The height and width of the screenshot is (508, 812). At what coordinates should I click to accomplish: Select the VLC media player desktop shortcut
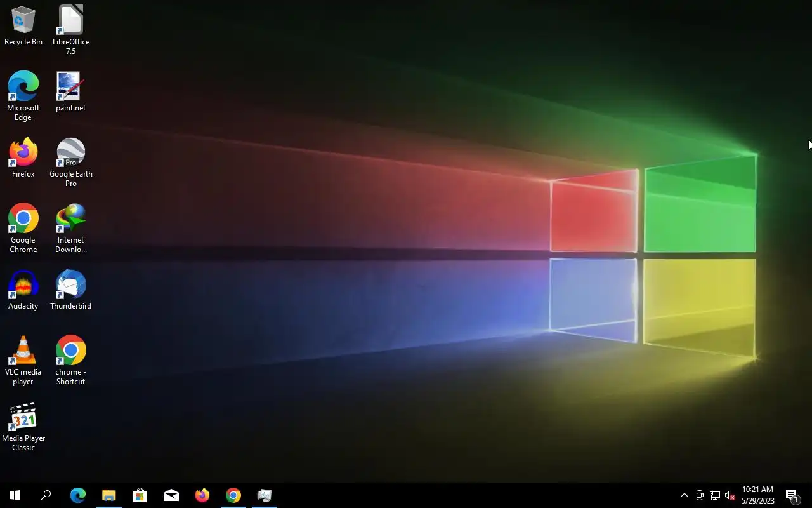[x=23, y=360]
